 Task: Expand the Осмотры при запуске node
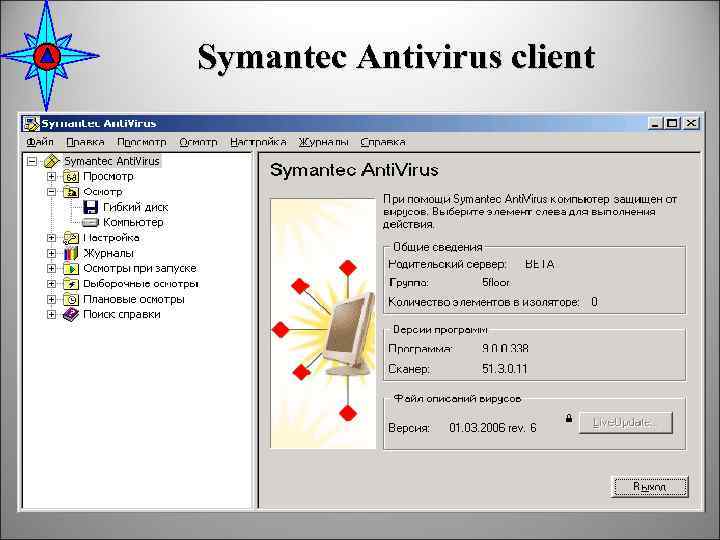click(51, 268)
